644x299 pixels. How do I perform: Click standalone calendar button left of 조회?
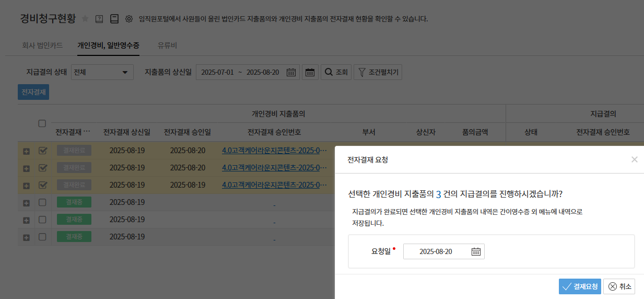pyautogui.click(x=310, y=72)
